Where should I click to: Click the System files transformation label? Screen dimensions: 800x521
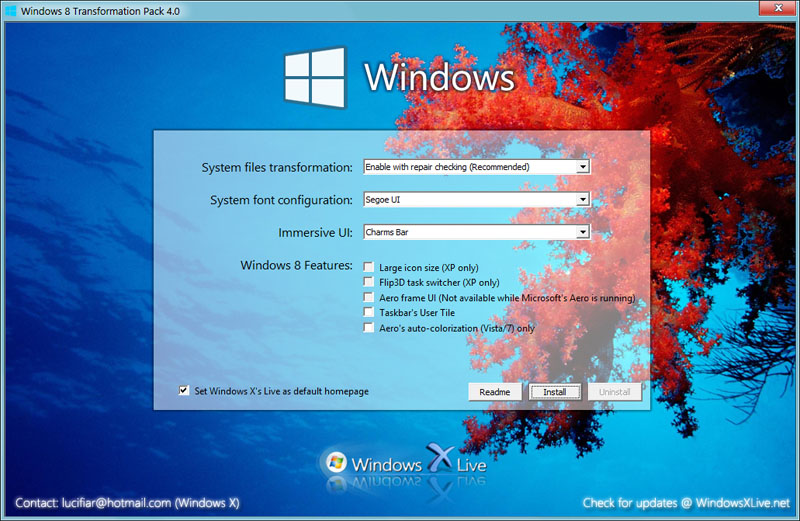click(x=277, y=167)
